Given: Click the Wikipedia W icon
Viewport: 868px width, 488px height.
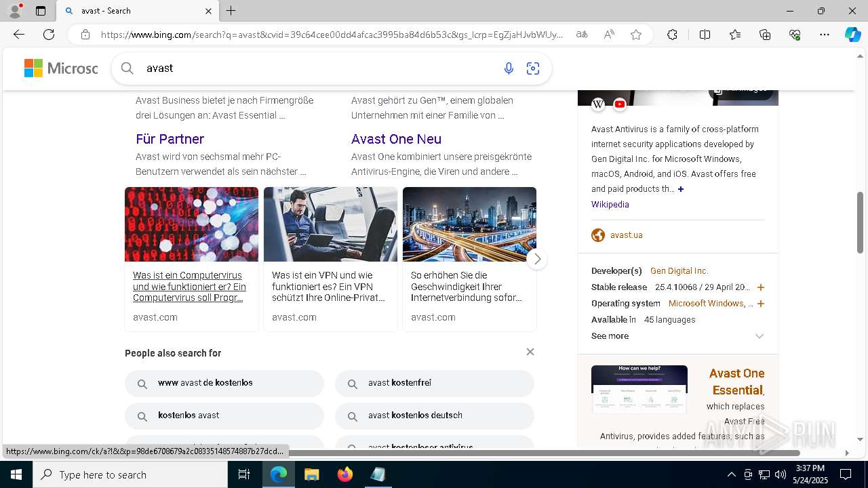Looking at the screenshot, I should (598, 104).
